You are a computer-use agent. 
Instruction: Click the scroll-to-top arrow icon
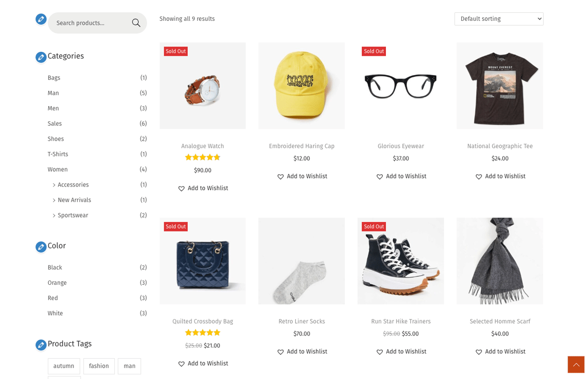click(x=576, y=364)
